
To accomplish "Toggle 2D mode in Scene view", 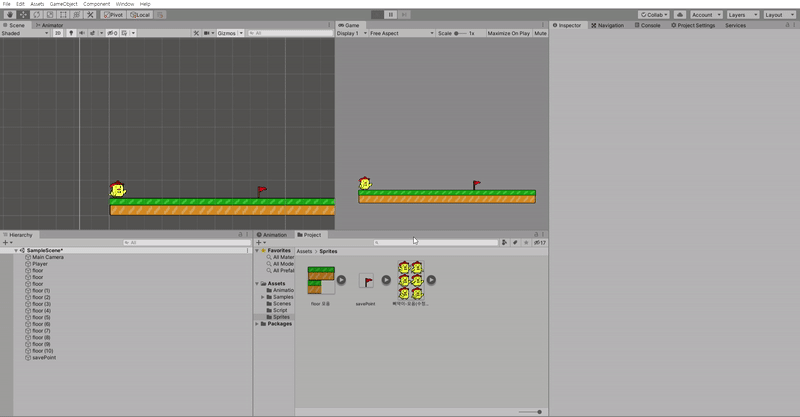I will click(x=58, y=33).
